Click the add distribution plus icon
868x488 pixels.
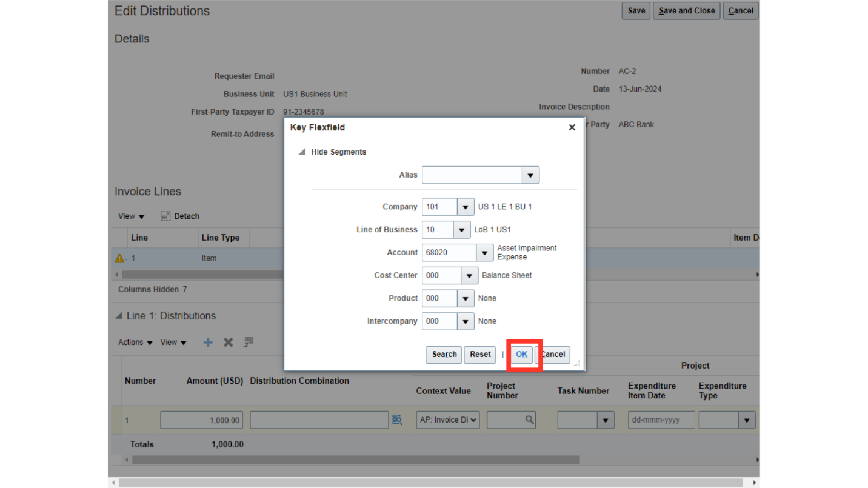[x=208, y=343]
